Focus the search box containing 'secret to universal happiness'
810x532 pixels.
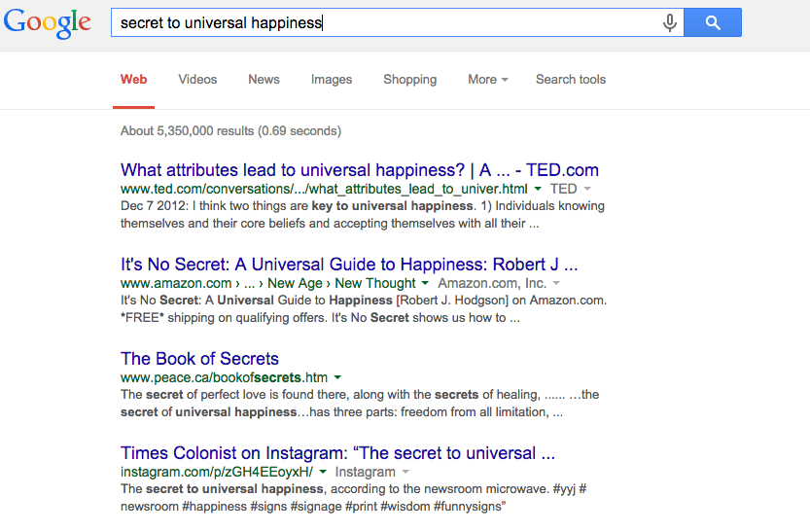click(398, 22)
